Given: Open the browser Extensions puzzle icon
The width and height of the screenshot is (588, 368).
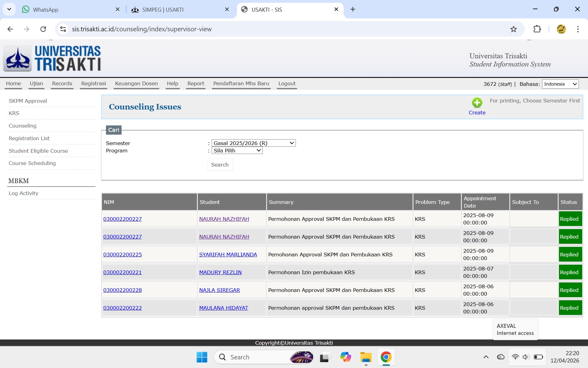Looking at the screenshot, I should [x=537, y=29].
